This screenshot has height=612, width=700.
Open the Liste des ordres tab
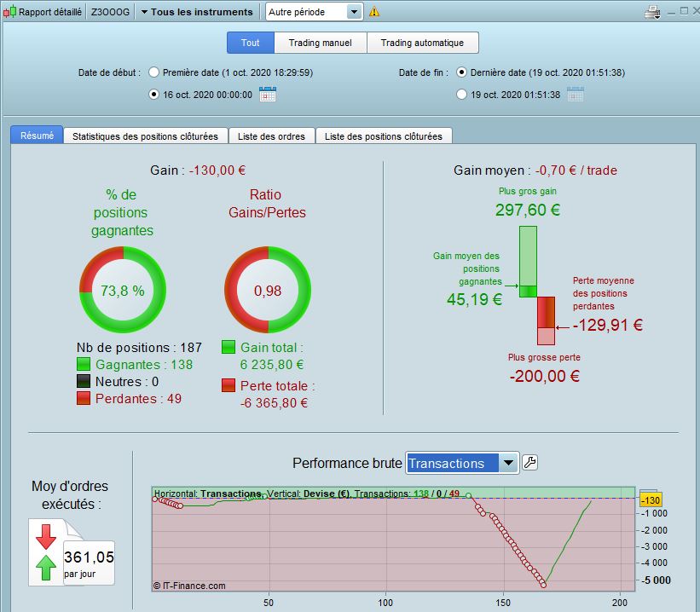[x=271, y=136]
